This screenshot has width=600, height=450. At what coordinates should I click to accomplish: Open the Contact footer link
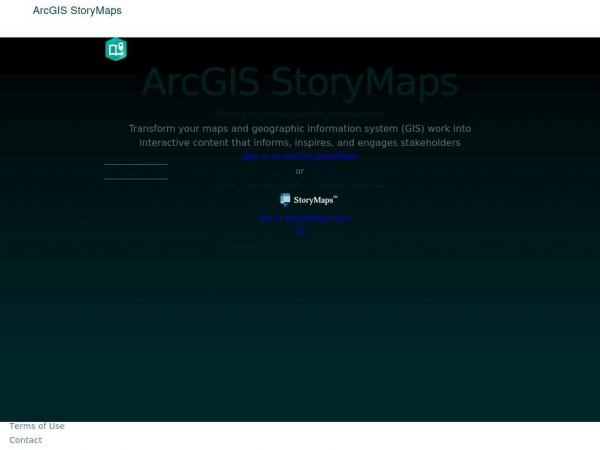[x=26, y=440]
